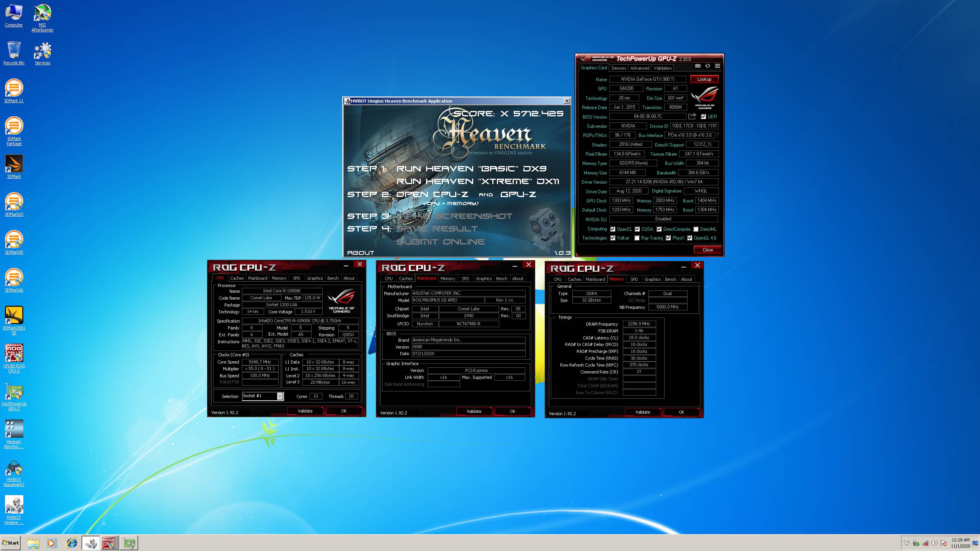Image resolution: width=980 pixels, height=551 pixels.
Task: Click OK in the Mainboard CPU-Z window
Action: click(513, 411)
